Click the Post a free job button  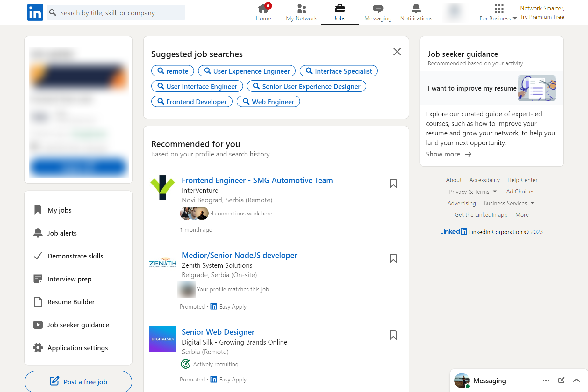[78, 381]
